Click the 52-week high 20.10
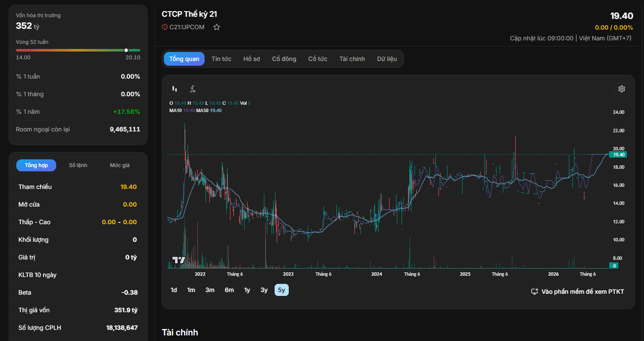 (x=133, y=58)
